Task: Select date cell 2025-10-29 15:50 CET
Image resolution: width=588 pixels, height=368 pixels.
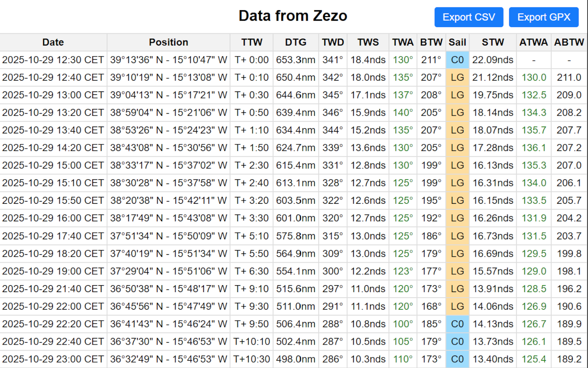Action: click(53, 201)
